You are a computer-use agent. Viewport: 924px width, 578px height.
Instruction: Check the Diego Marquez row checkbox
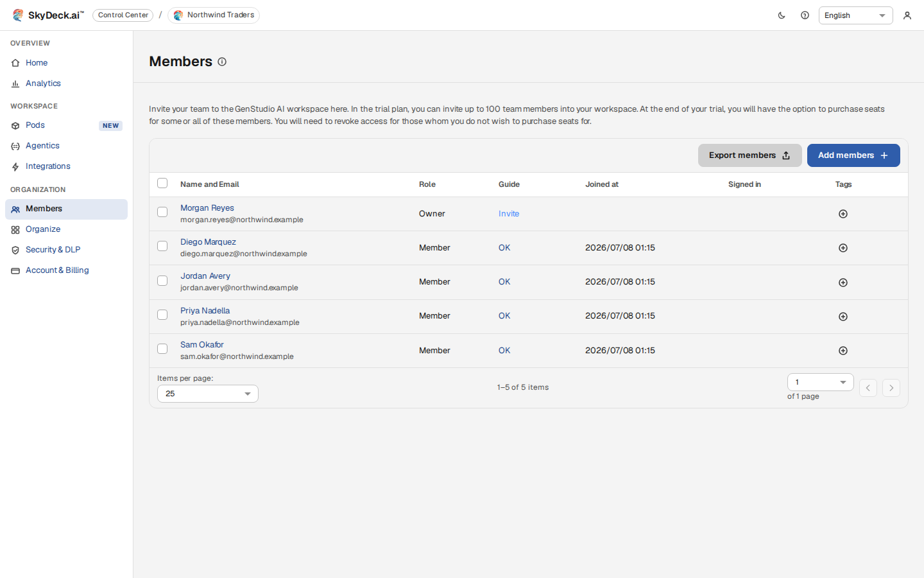pyautogui.click(x=162, y=246)
